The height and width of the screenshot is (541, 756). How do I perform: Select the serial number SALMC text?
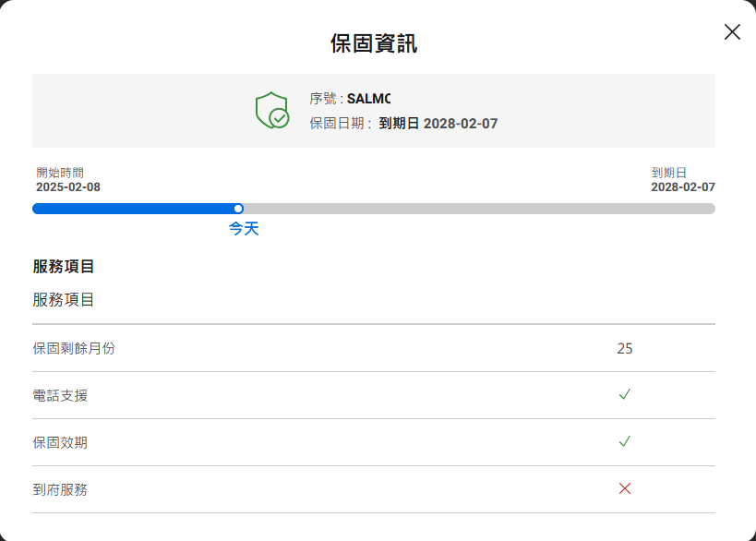tap(368, 99)
